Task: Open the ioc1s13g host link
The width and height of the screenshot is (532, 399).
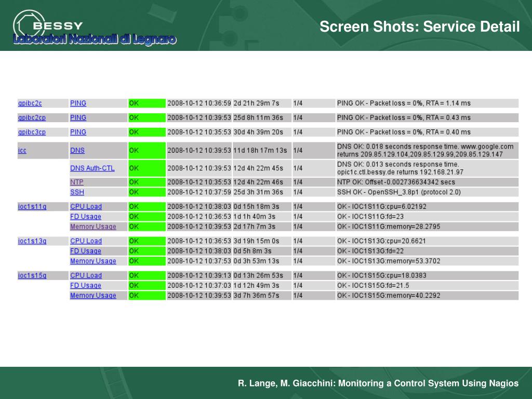Action: point(32,241)
